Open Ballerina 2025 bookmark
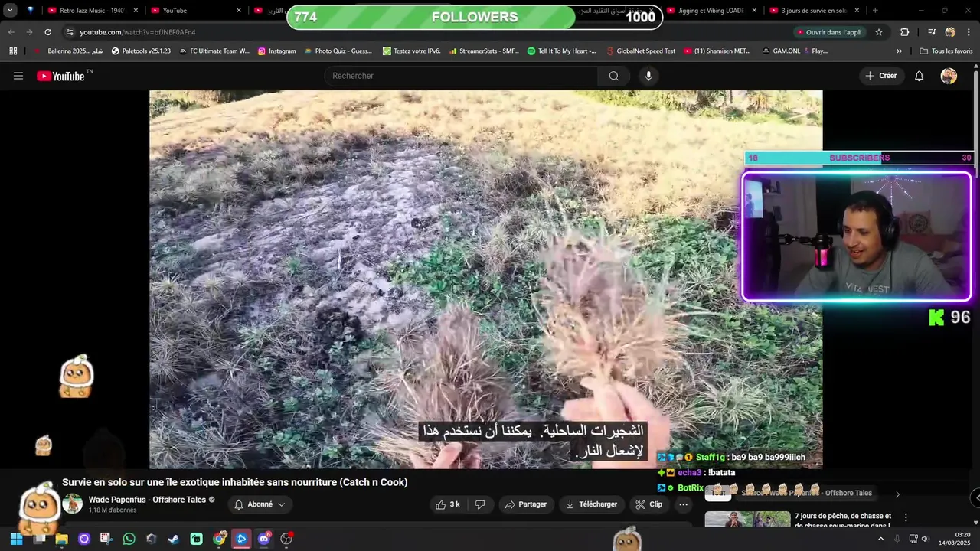 coord(67,51)
